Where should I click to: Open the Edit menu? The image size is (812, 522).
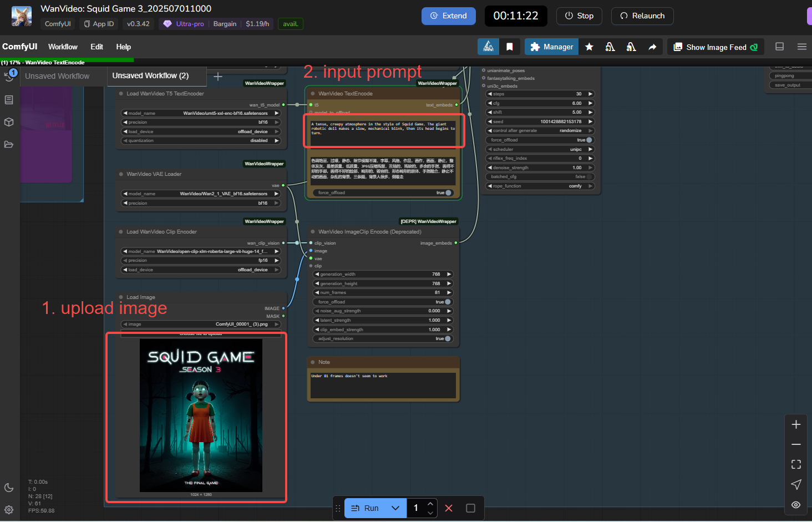pyautogui.click(x=97, y=47)
